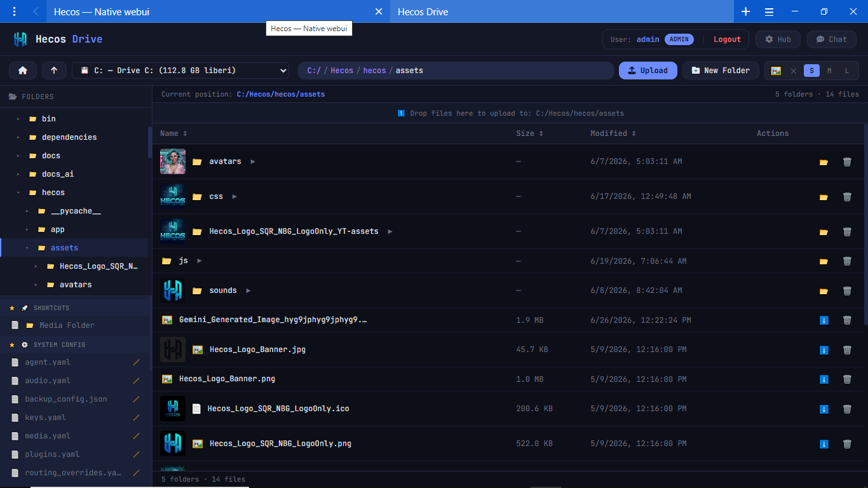Toggle thumbnail preview picture icon

click(x=776, y=71)
